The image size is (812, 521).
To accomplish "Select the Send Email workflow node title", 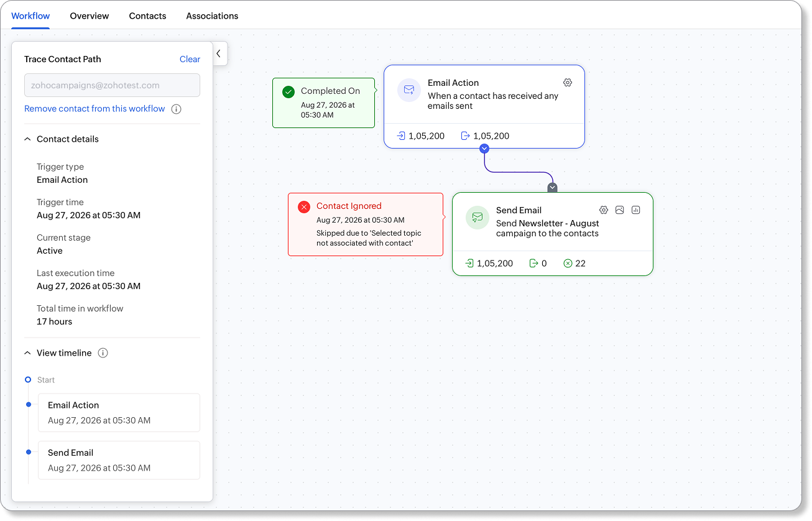I will coord(519,210).
